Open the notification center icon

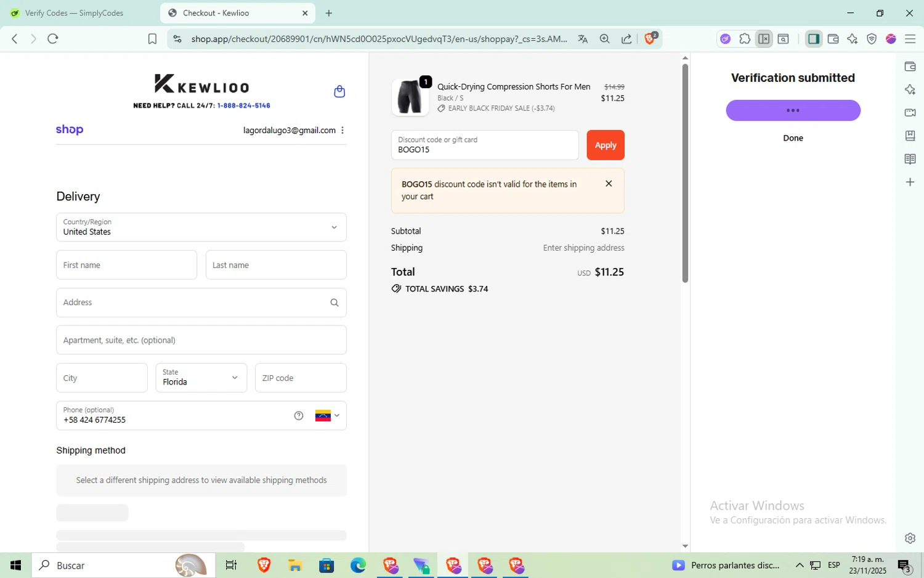(x=904, y=565)
